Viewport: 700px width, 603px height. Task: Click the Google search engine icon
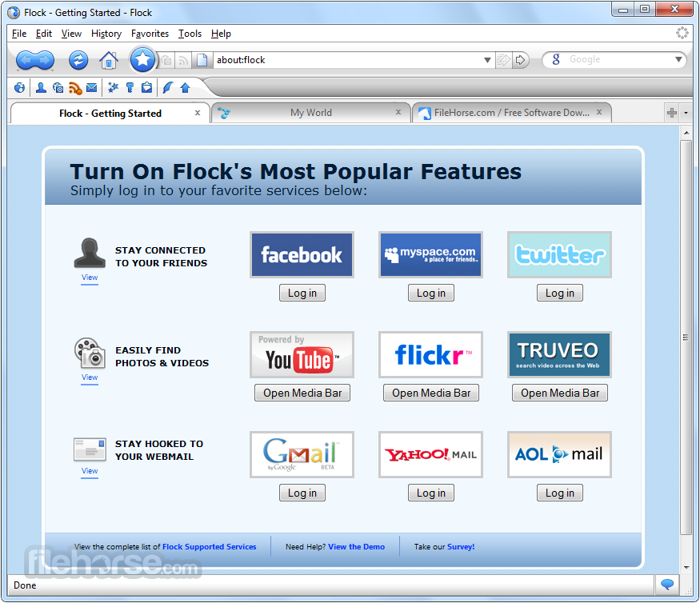point(556,59)
